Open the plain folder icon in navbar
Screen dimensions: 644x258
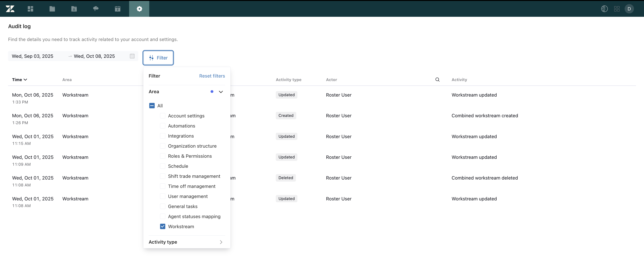click(52, 9)
